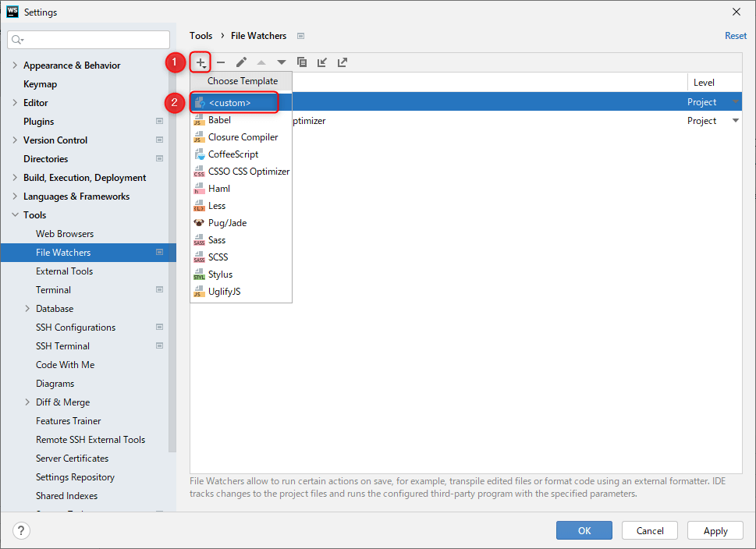Expand the Version Control section

point(15,140)
